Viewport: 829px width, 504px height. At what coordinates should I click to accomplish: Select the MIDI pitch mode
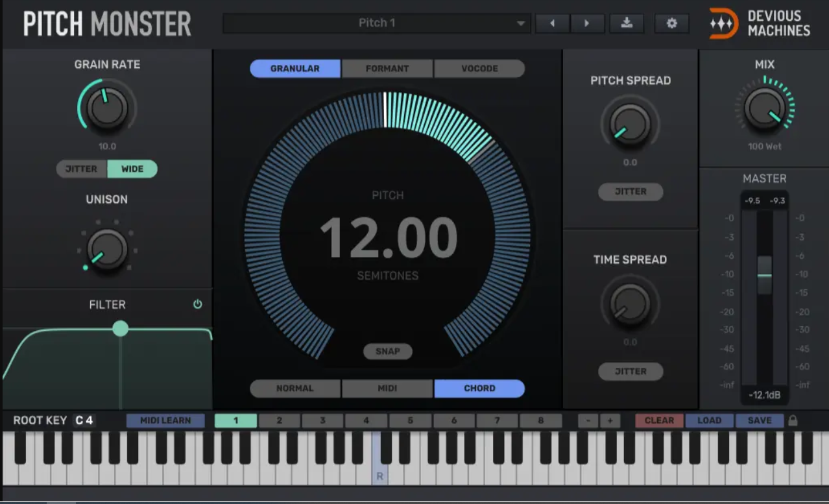tap(387, 389)
